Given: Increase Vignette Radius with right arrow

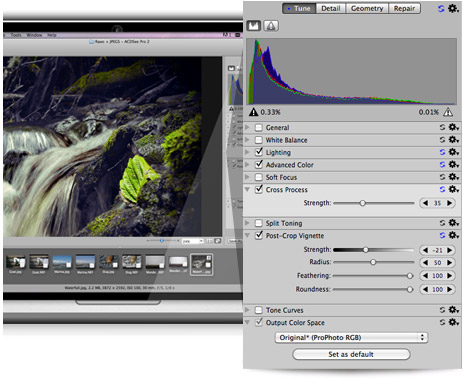Looking at the screenshot, I should pos(449,263).
